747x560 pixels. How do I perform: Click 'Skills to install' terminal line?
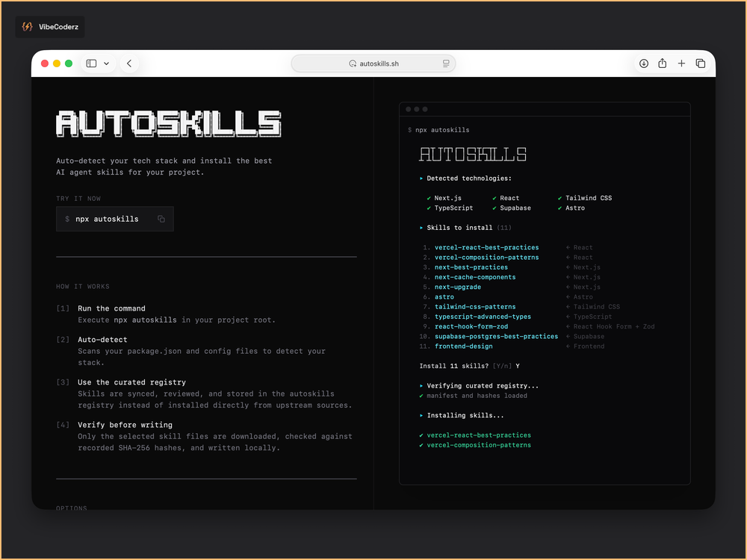(465, 228)
